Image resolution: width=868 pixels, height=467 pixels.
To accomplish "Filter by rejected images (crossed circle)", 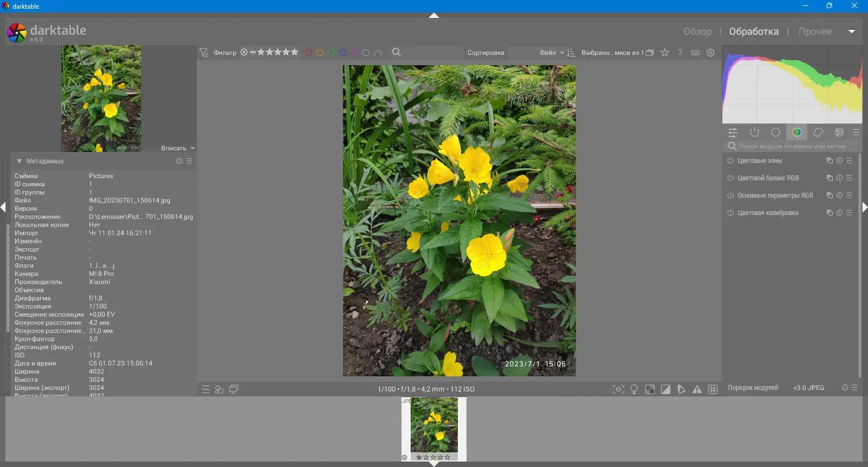I will [244, 52].
